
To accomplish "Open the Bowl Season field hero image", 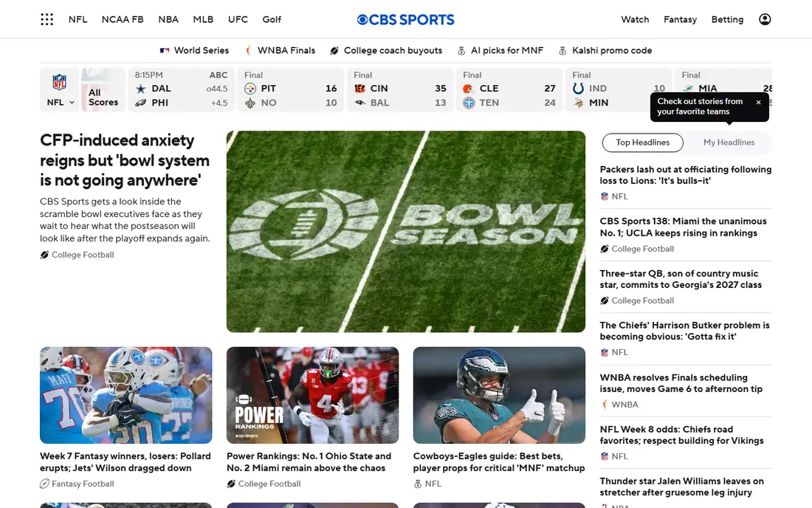I will [x=406, y=231].
